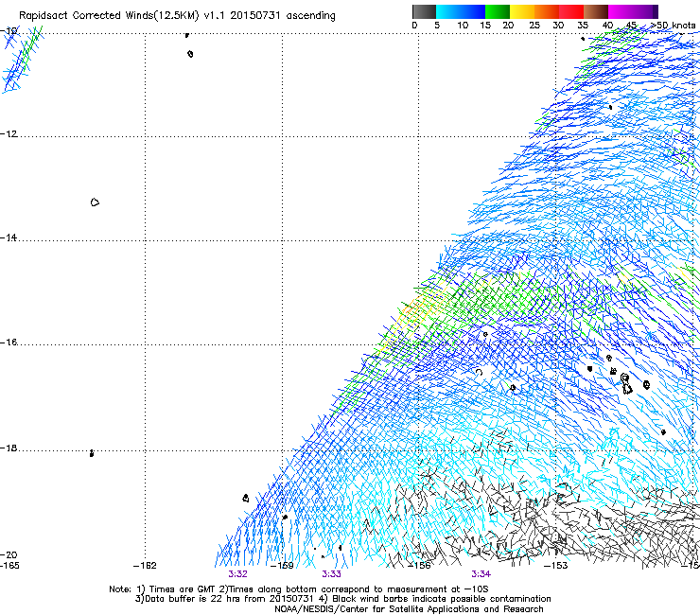Click the '-159' longitude axis label

coord(283,566)
